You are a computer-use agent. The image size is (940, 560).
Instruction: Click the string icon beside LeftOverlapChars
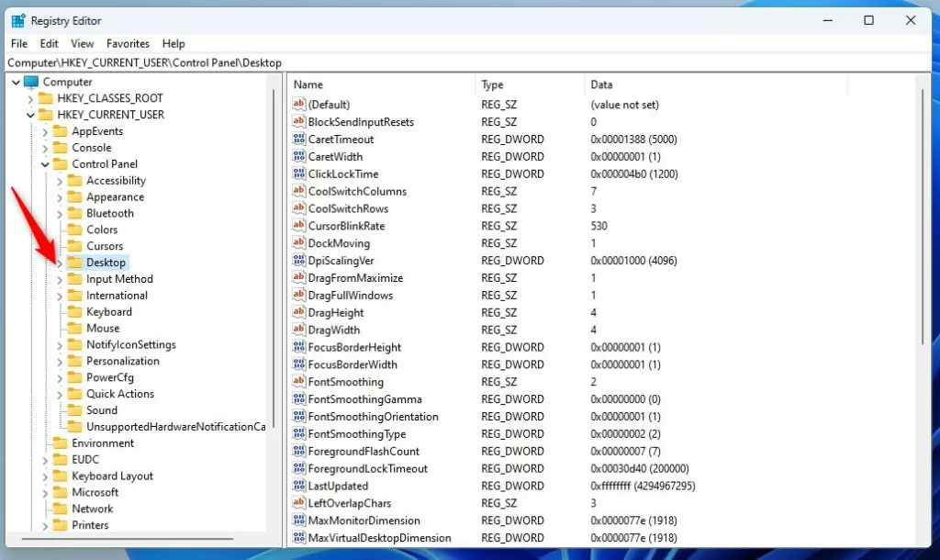(298, 503)
